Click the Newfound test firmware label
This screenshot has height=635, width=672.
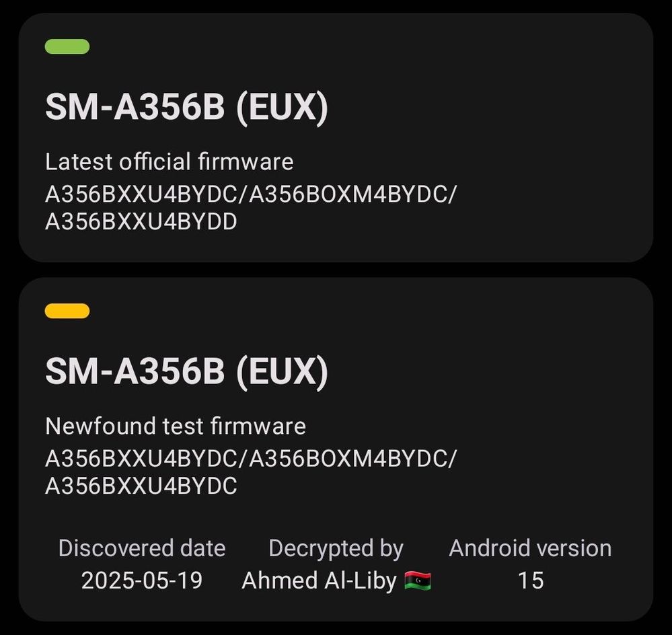coord(176,426)
